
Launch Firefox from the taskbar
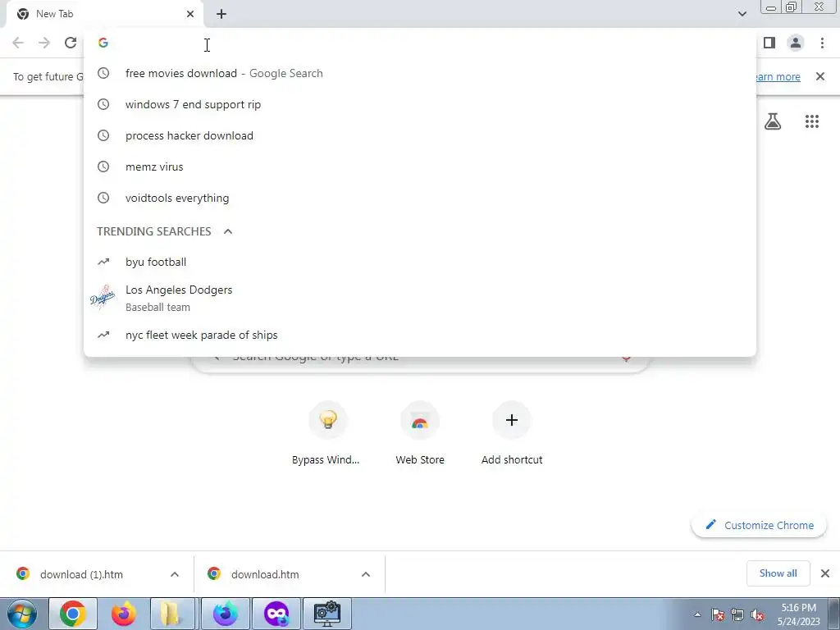point(124,614)
